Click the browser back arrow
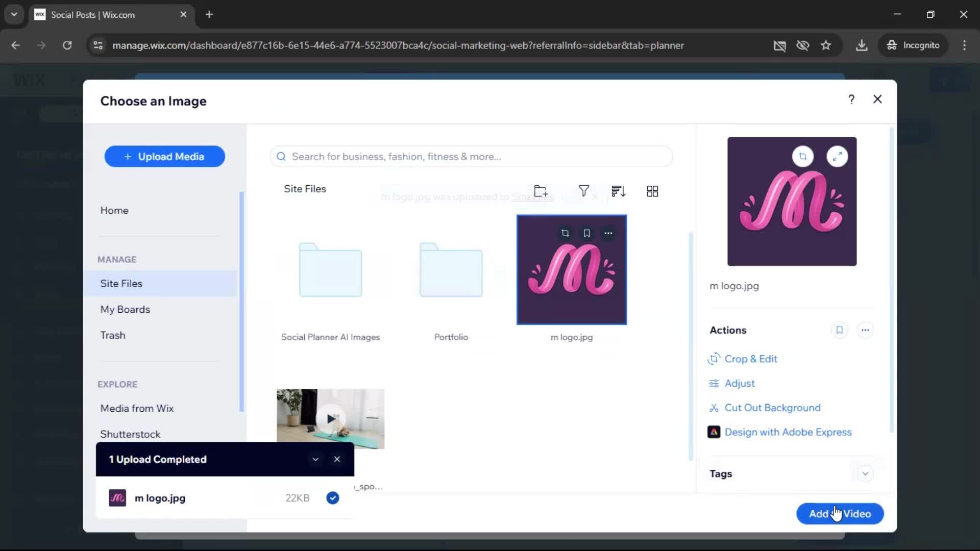 tap(16, 45)
